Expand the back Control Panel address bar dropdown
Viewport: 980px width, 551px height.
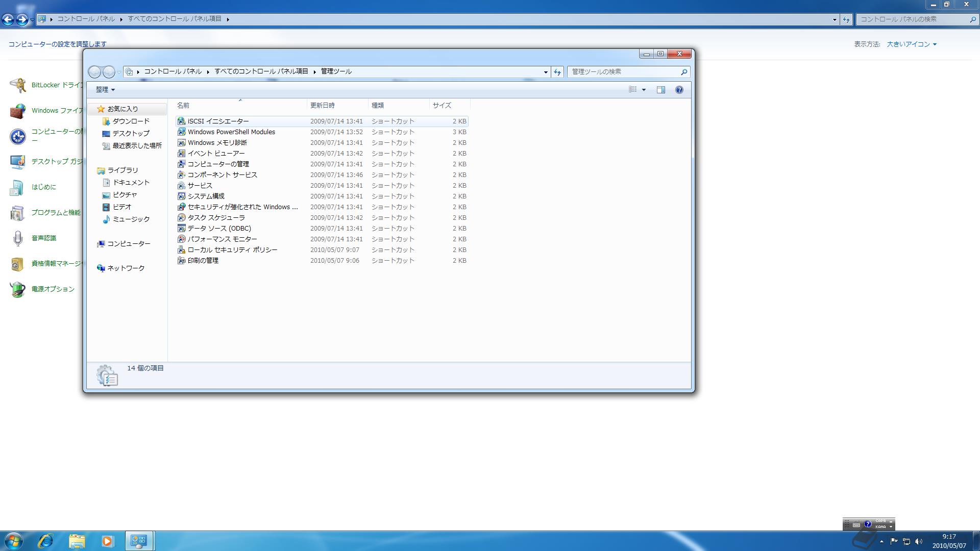click(835, 19)
